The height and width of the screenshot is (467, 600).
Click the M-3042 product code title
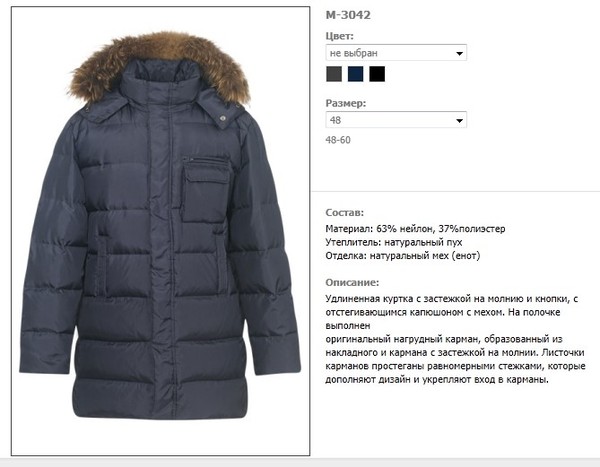click(348, 15)
